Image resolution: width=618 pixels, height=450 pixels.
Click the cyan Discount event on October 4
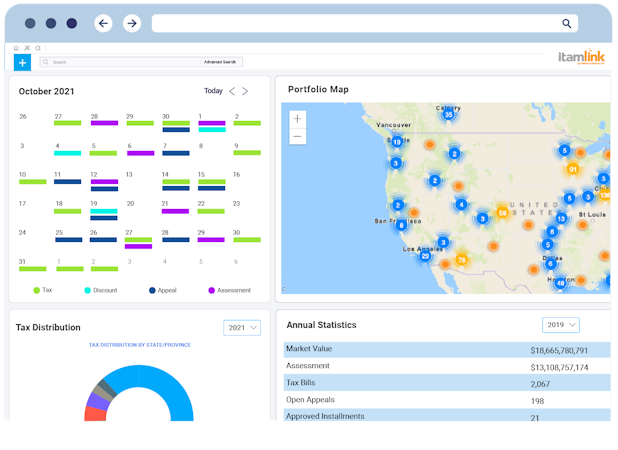pyautogui.click(x=67, y=153)
